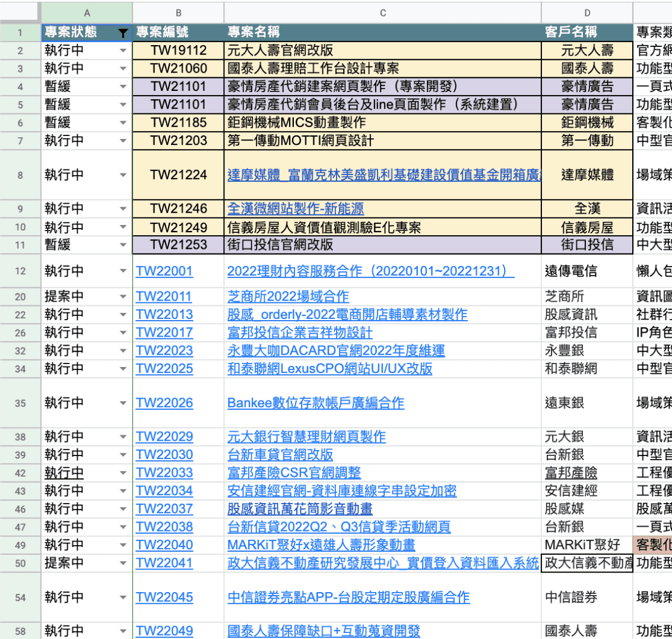The width and height of the screenshot is (672, 639).
Task: Open the TW22011 project number link
Action: (x=164, y=297)
